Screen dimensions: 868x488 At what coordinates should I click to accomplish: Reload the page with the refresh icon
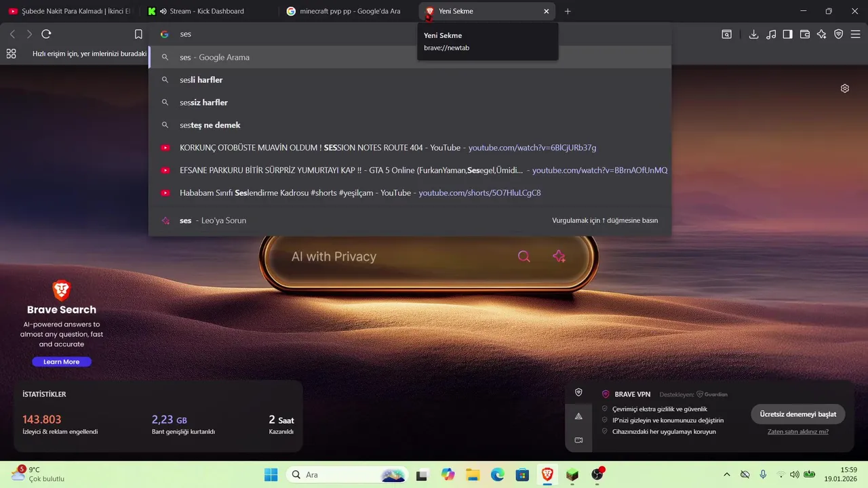46,34
